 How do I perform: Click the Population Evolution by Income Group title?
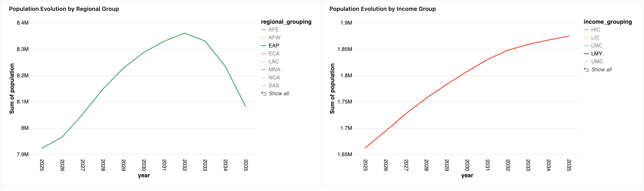click(x=382, y=9)
